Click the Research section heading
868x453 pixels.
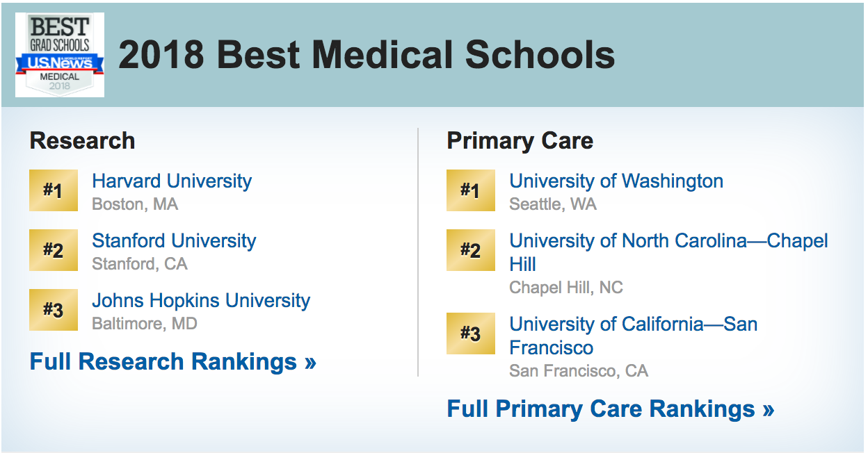coord(82,141)
